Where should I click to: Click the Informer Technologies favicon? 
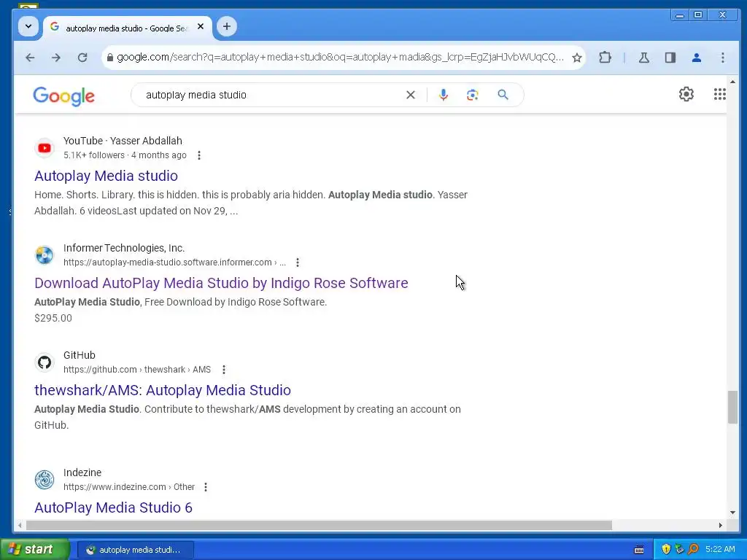pos(44,255)
